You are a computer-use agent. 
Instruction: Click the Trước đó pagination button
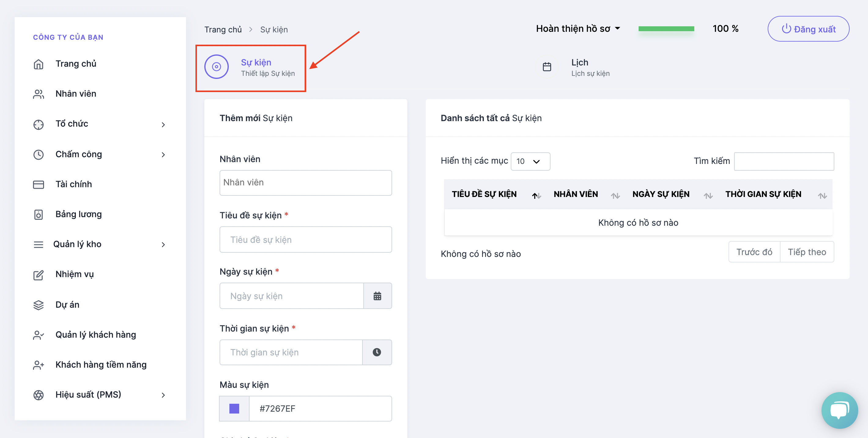pos(754,252)
